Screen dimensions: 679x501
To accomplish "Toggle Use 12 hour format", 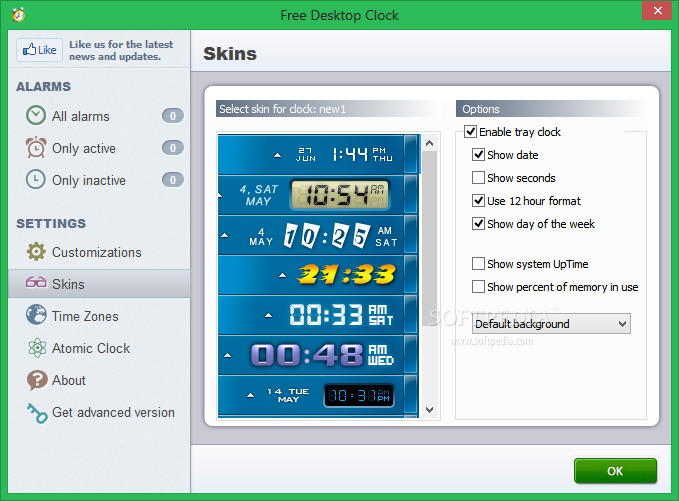I will click(x=479, y=200).
